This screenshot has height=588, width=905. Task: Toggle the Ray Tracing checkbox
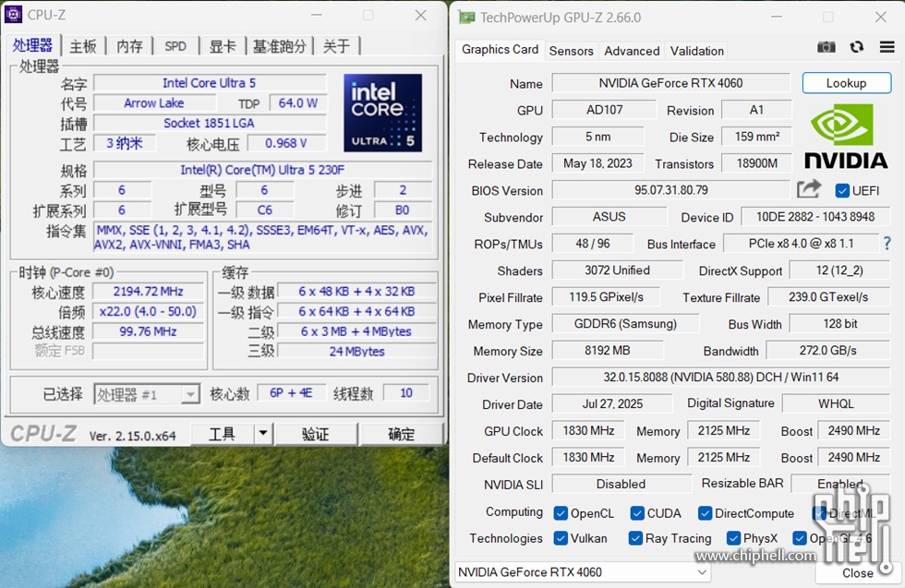(x=635, y=538)
